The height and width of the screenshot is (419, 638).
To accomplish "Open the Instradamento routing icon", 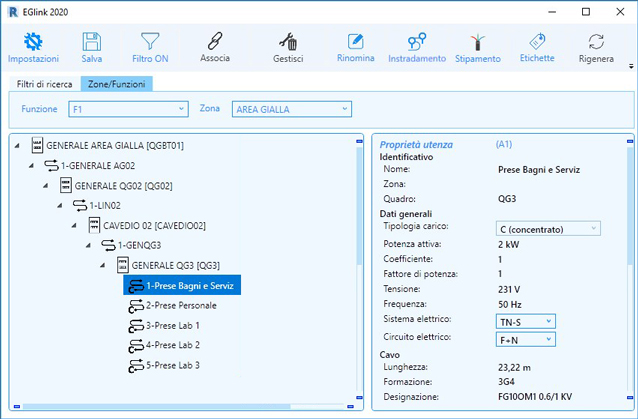I will point(417,41).
